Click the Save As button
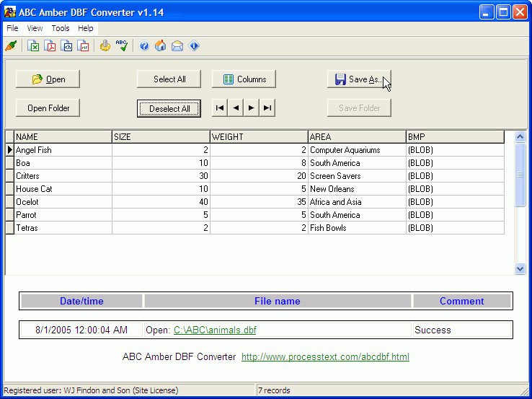 359,79
